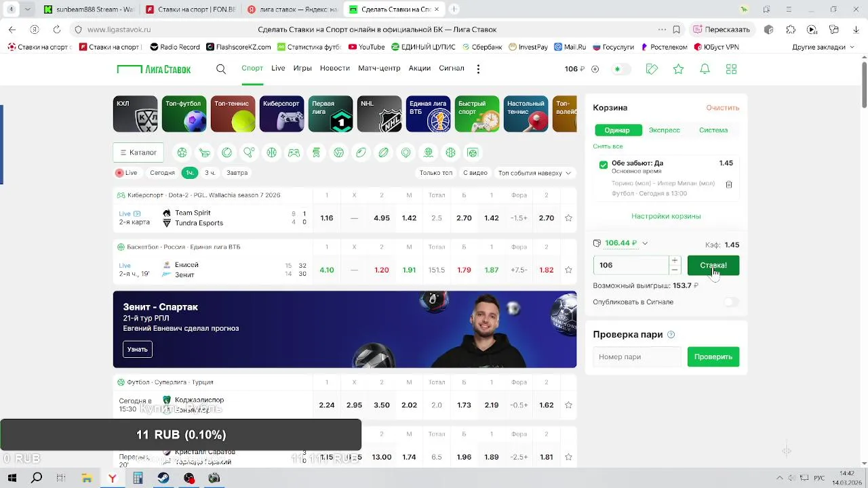Open the three-dot more menu in navigation
The height and width of the screenshot is (488, 868).
(x=478, y=69)
